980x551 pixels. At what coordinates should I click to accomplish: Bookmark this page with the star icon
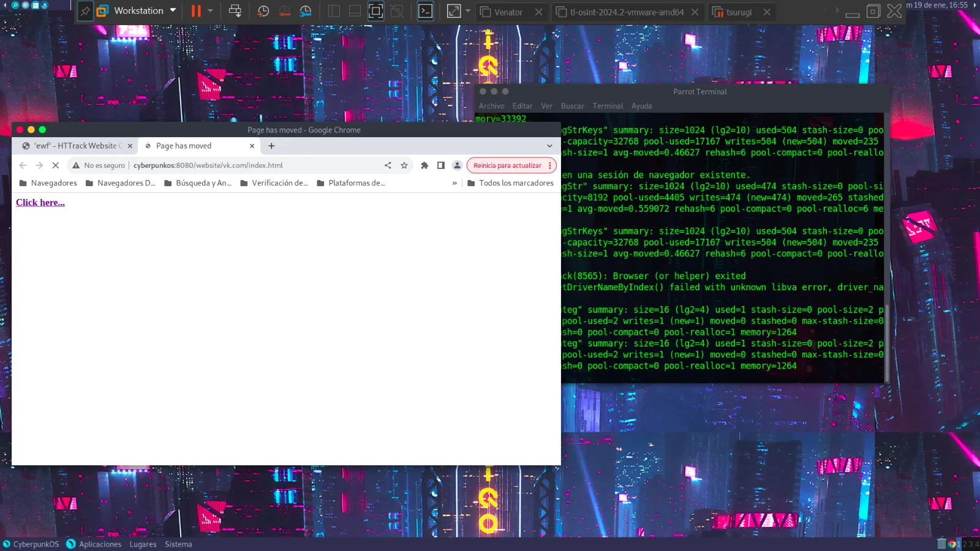click(404, 165)
